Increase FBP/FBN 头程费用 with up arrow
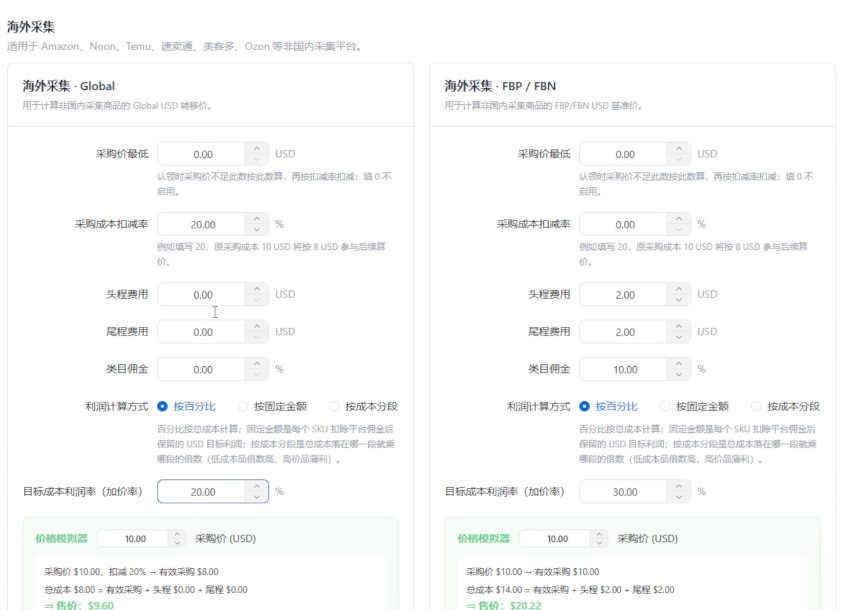850x610 pixels. 679,288
